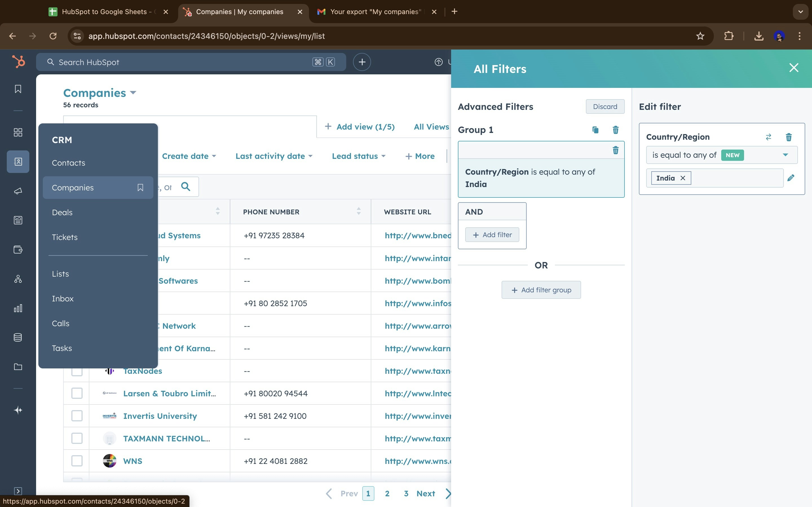This screenshot has width=812, height=507.
Task: Check the Larsen & Toubro row checkbox
Action: point(77,393)
